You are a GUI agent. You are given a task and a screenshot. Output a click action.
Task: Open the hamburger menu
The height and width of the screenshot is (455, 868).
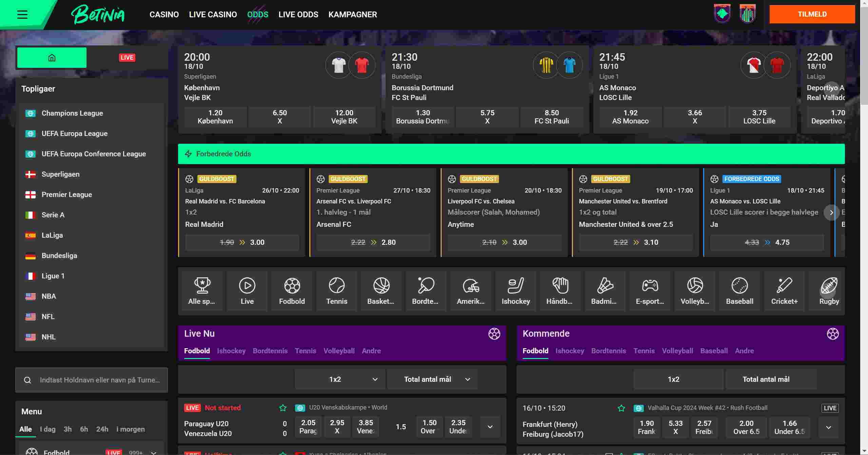click(x=22, y=14)
